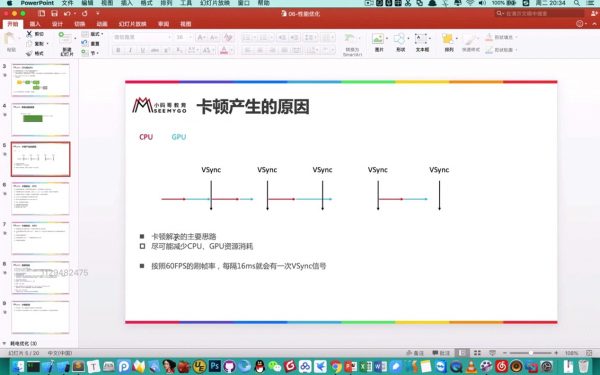Expand the Section (节) dropdown

pos(98,53)
